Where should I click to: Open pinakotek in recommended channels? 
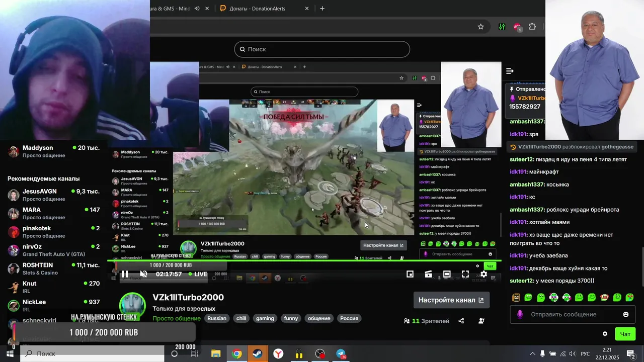pos(53,232)
